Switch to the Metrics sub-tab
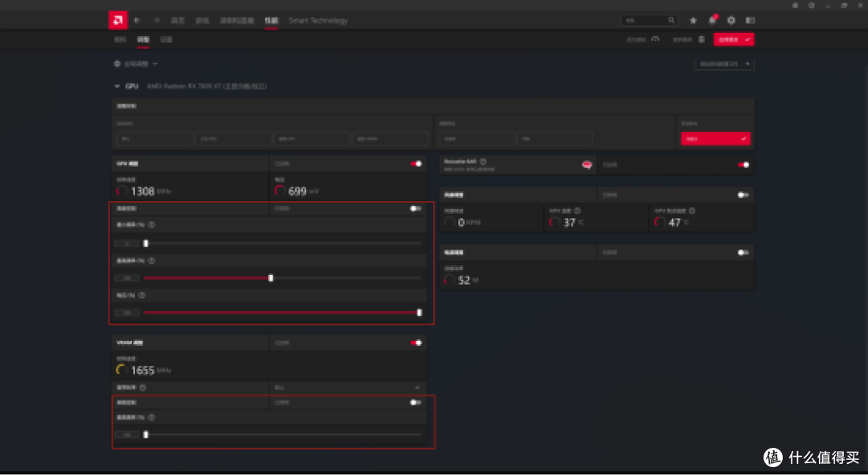 tap(120, 39)
